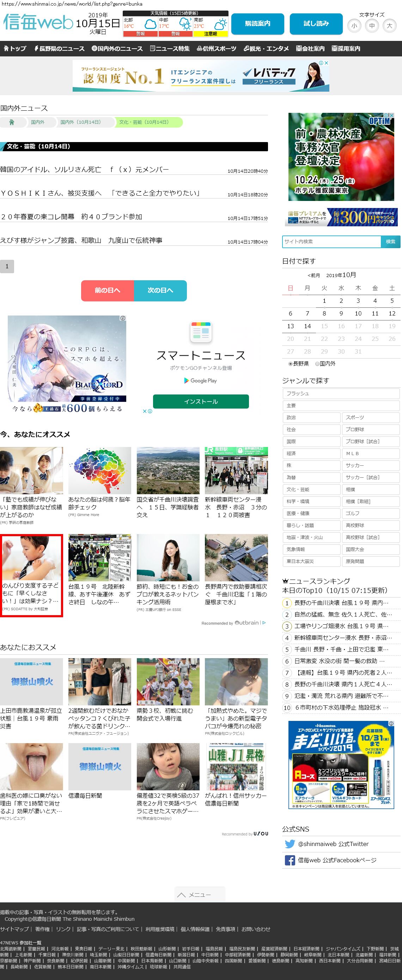Click the ad info icon on BladeXLord ad
This screenshot has height=980, width=402.
[x=123, y=318]
